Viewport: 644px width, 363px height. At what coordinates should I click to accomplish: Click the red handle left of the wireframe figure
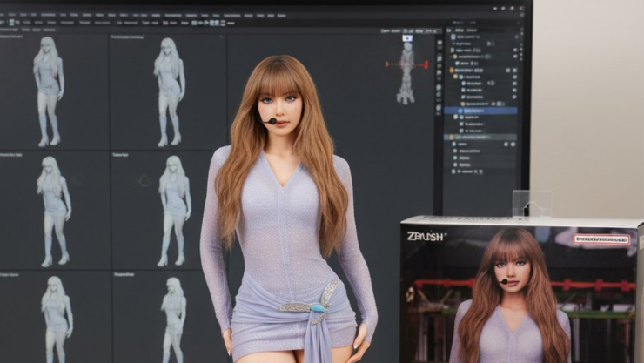click(x=387, y=64)
